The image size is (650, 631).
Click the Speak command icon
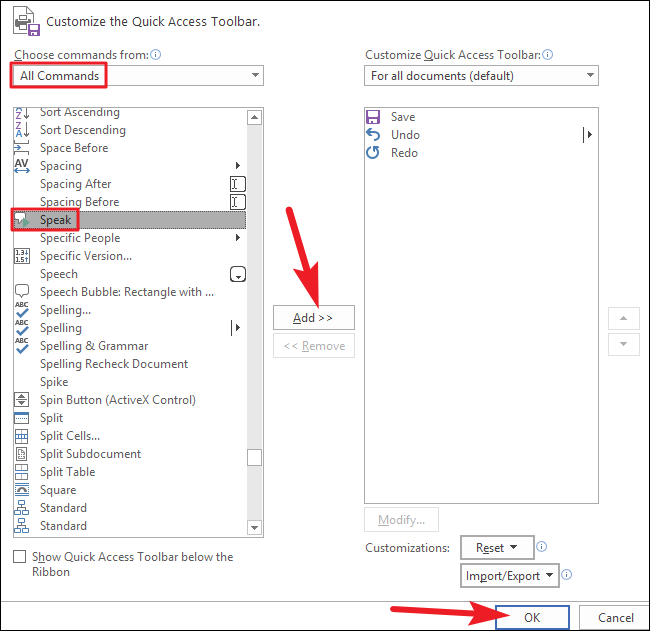22,220
